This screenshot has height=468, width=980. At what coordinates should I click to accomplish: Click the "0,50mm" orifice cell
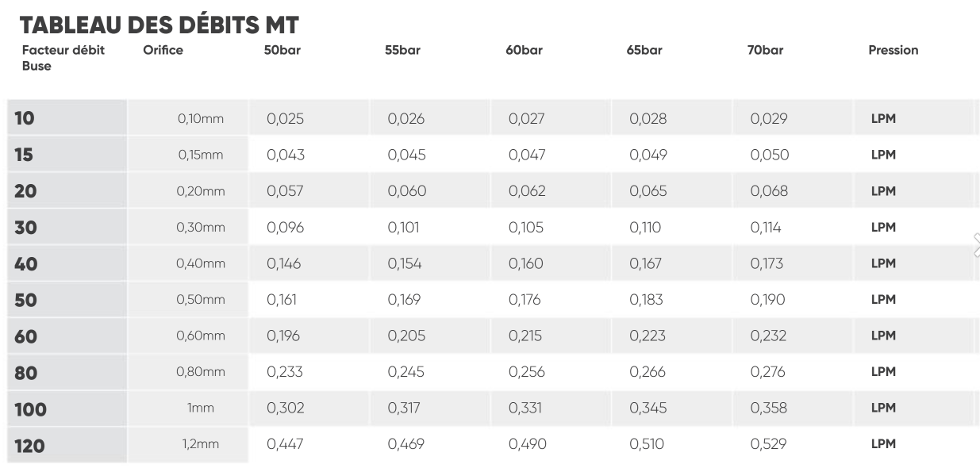pos(201,300)
